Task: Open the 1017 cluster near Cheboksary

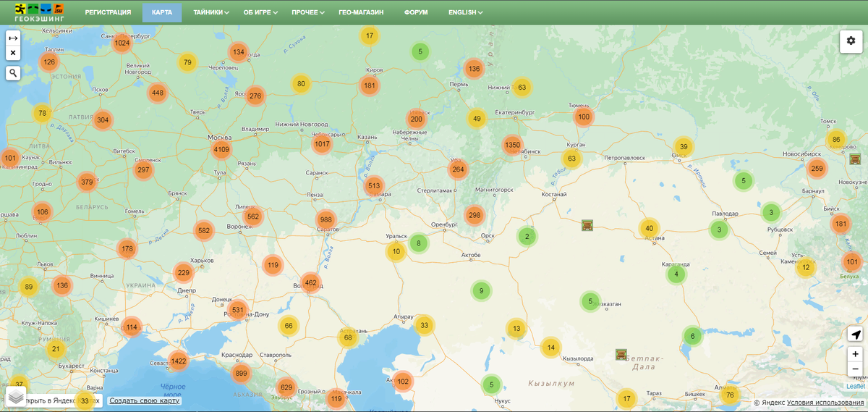Action: [x=322, y=144]
